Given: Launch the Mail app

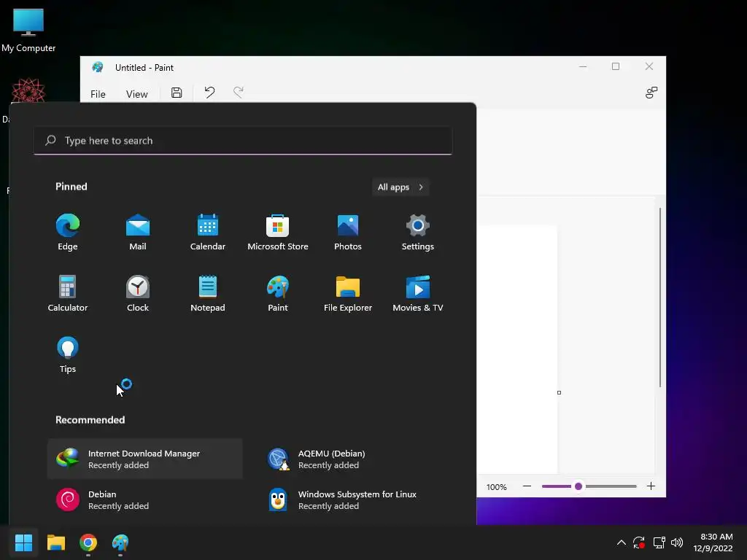Looking at the screenshot, I should (138, 233).
